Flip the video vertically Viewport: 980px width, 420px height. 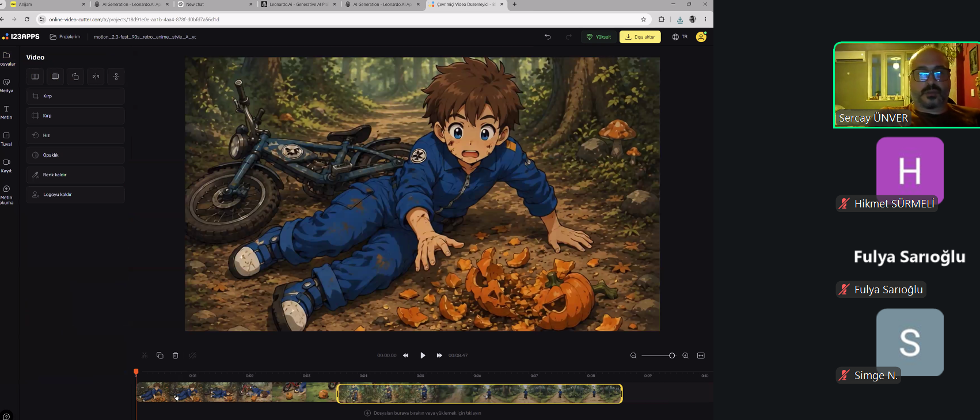(116, 77)
